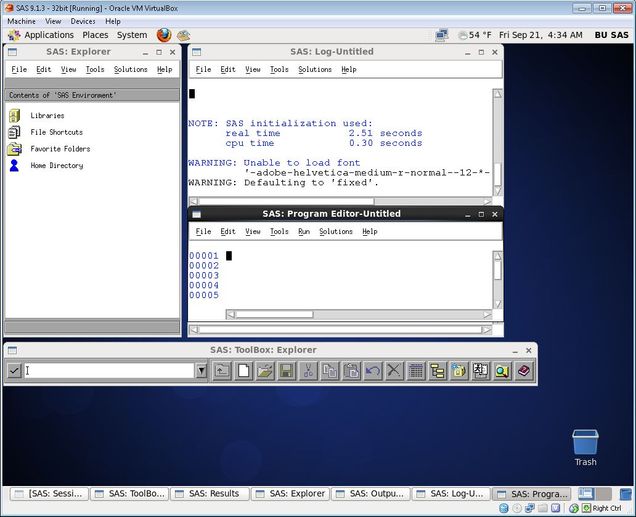Open the GNOME Applications menu
Viewport: 636px width, 517px height.
coord(49,35)
